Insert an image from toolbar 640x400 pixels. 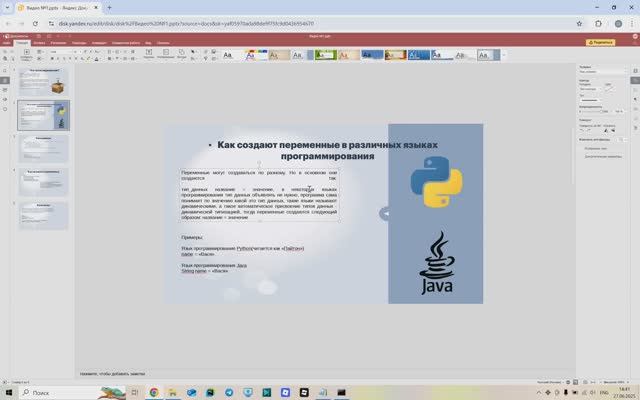(166, 54)
